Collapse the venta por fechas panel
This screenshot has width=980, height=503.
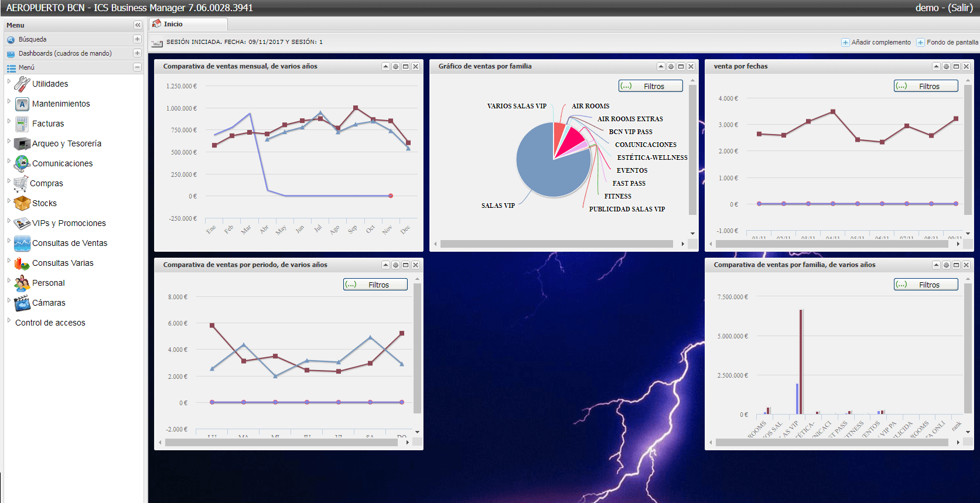tap(936, 67)
